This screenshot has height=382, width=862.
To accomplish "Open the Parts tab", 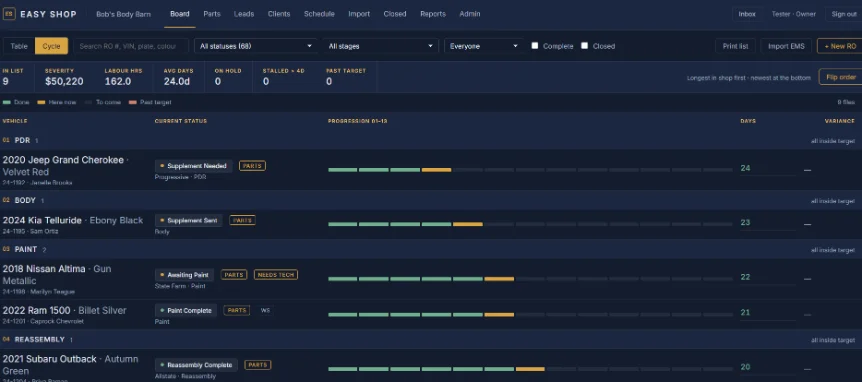I will (212, 14).
